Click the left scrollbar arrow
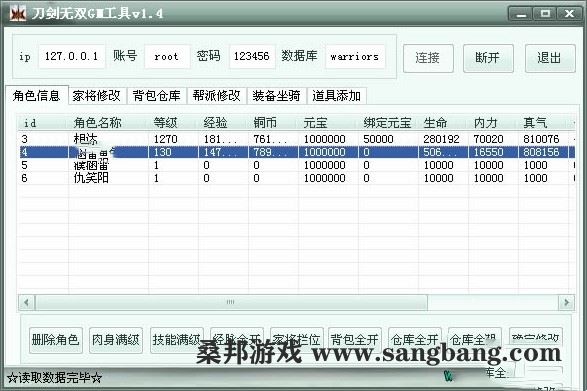587x391 pixels. pos(26,302)
